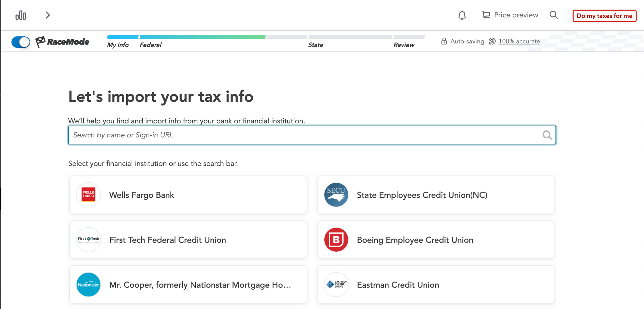Open the top bar search magnifier
The width and height of the screenshot is (644, 309).
pos(554,15)
